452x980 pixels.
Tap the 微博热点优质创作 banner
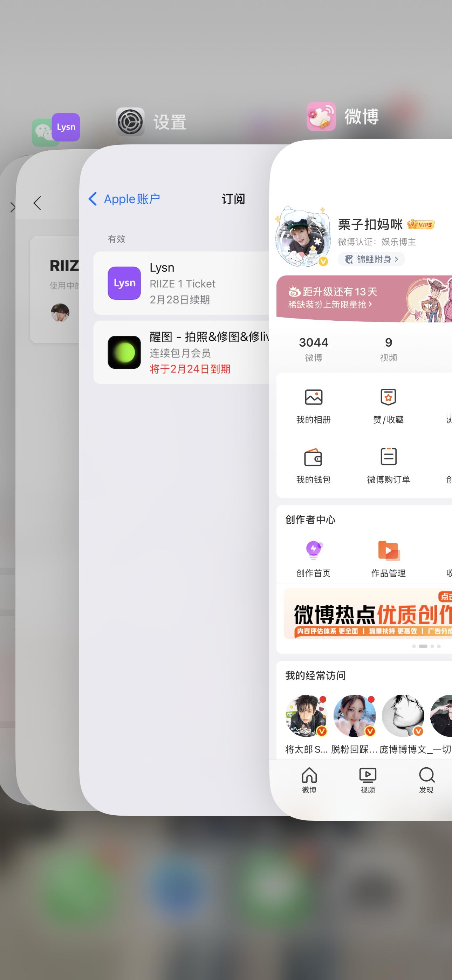368,613
